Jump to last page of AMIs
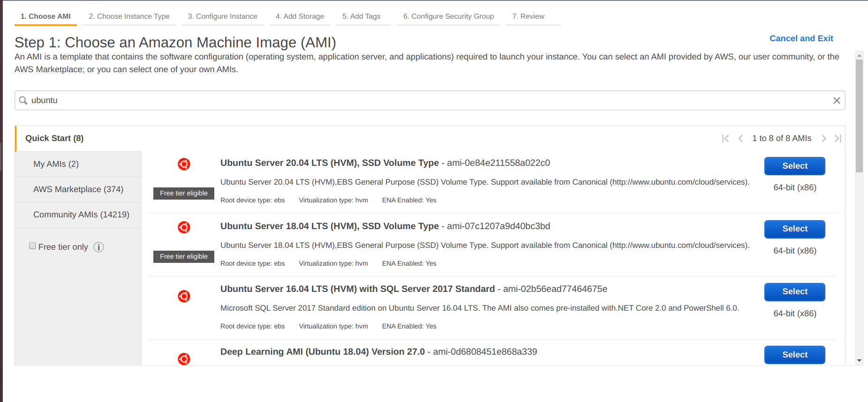This screenshot has height=402, width=868. [838, 138]
